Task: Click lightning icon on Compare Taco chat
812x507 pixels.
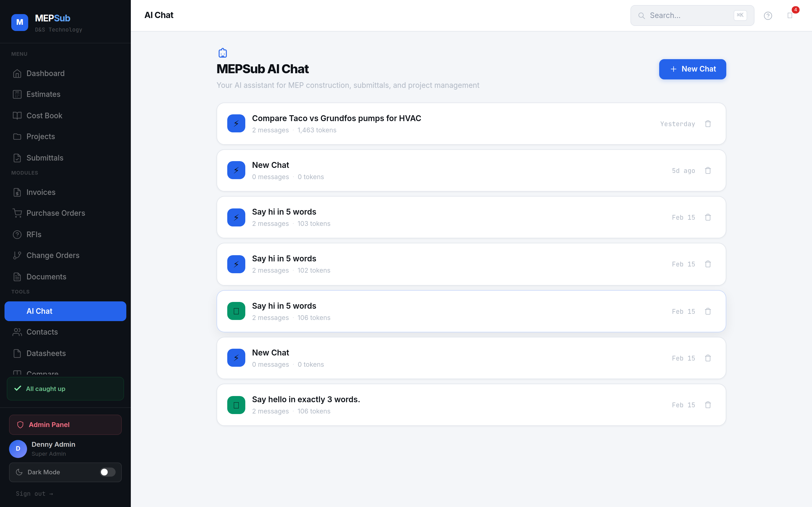Action: pos(236,124)
